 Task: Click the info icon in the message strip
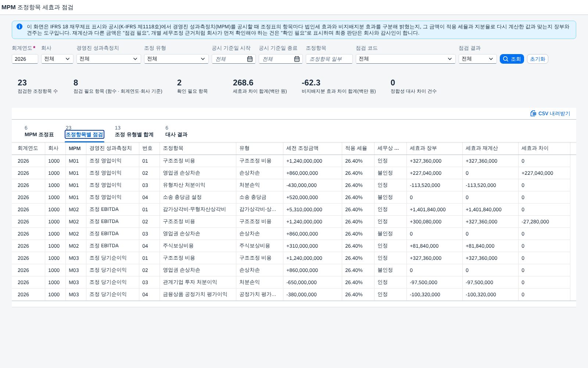coord(19,26)
